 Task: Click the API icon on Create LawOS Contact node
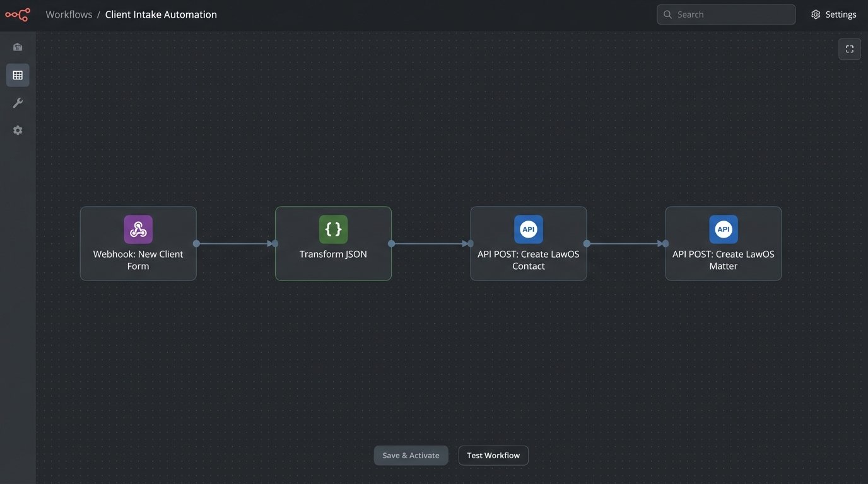click(x=528, y=229)
